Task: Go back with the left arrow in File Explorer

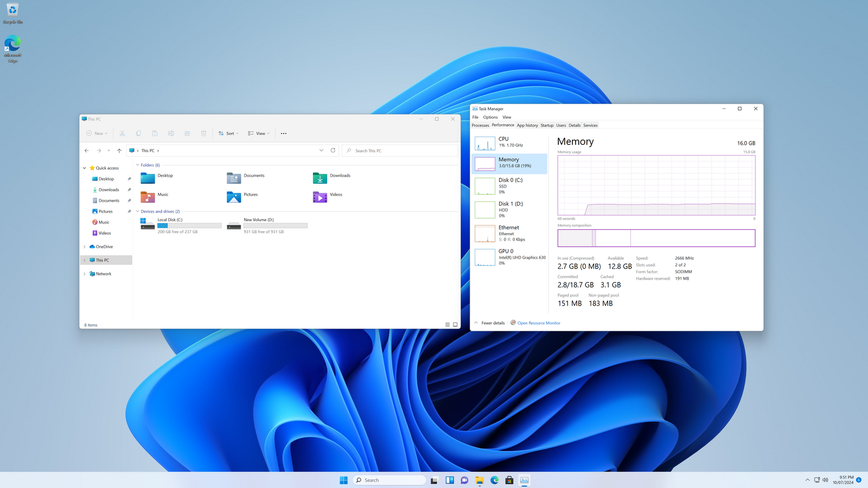Action: (87, 151)
